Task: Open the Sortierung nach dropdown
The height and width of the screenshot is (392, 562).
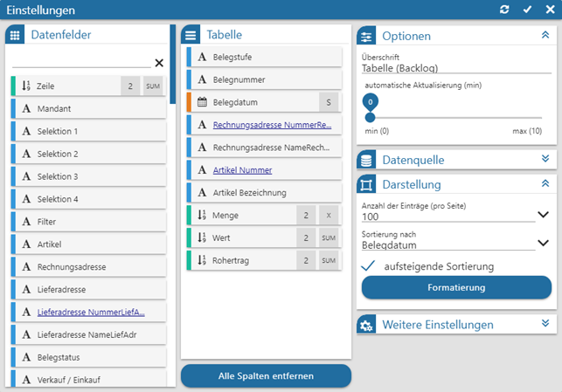Action: (543, 245)
